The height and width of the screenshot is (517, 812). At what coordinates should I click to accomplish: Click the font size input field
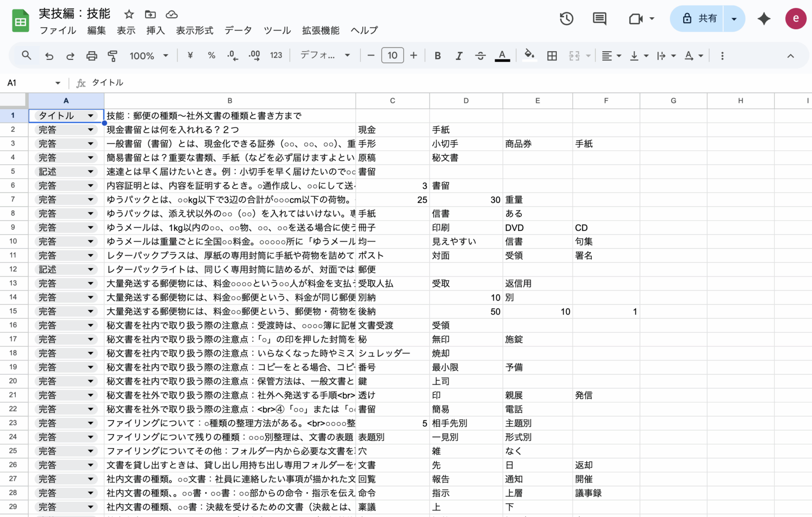392,56
